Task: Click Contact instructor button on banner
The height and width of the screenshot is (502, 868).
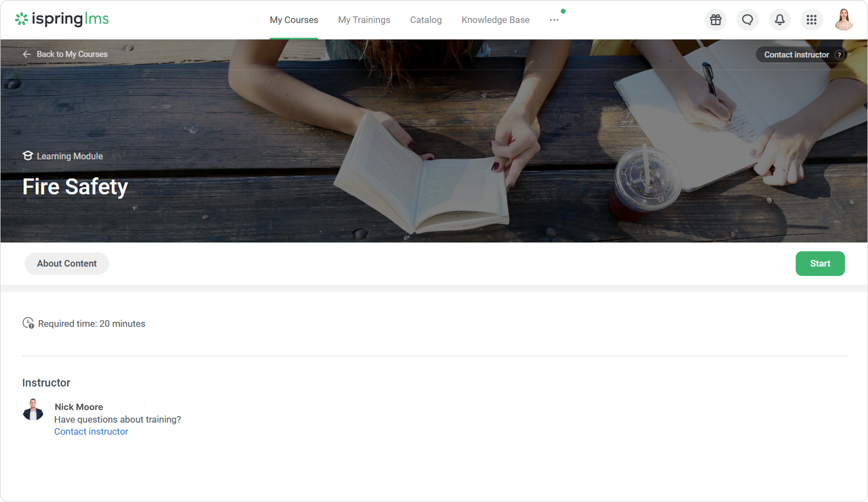Action: point(796,55)
